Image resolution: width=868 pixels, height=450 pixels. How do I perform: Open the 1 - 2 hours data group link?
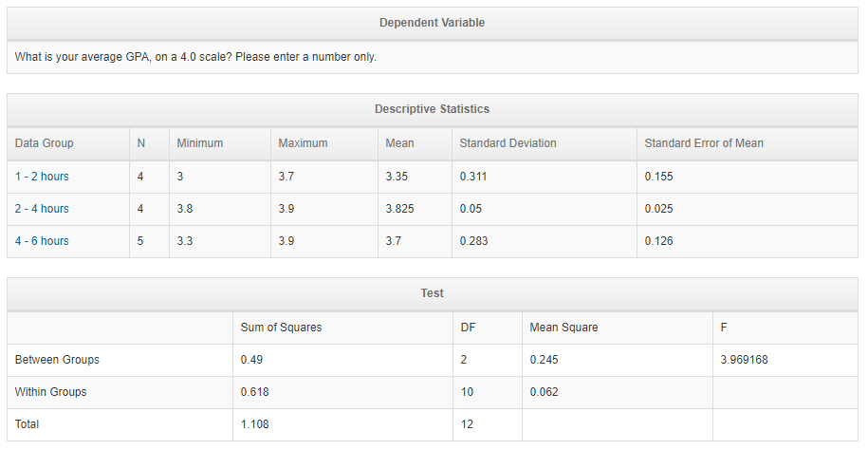coord(42,177)
